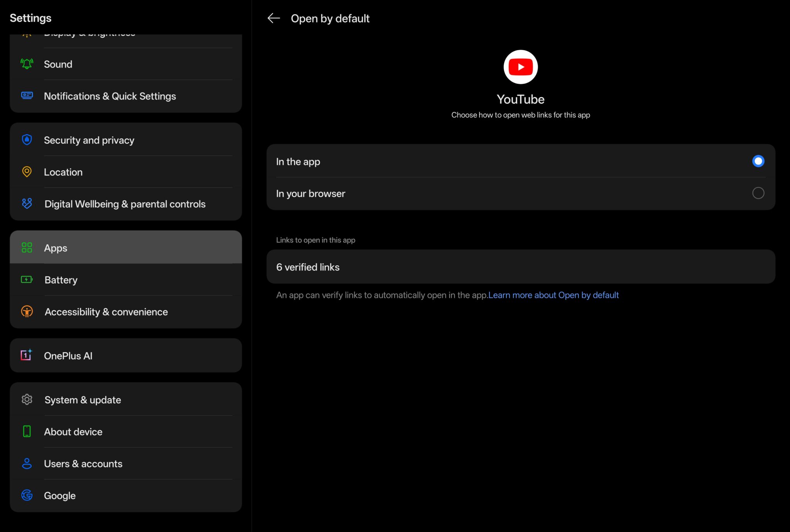Open Users & accounts settings
The height and width of the screenshot is (532, 790).
click(x=126, y=464)
